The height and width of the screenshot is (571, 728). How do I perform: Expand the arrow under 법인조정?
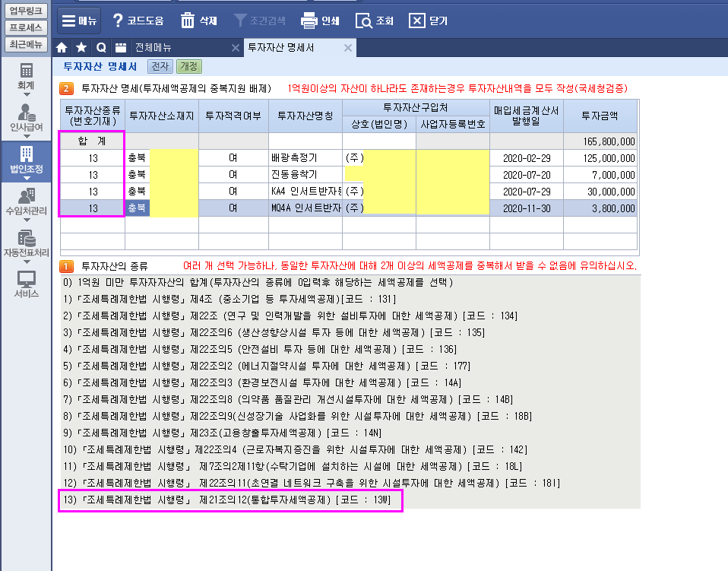click(x=27, y=179)
